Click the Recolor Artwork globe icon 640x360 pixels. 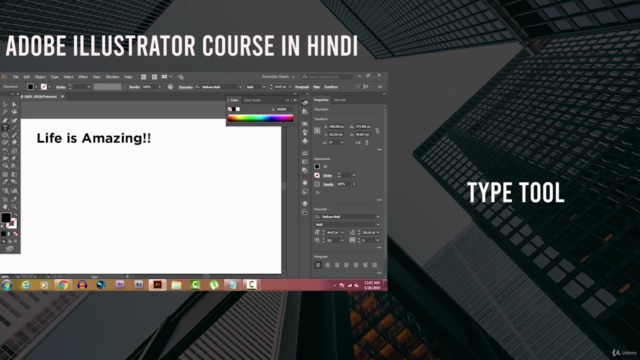point(171,87)
